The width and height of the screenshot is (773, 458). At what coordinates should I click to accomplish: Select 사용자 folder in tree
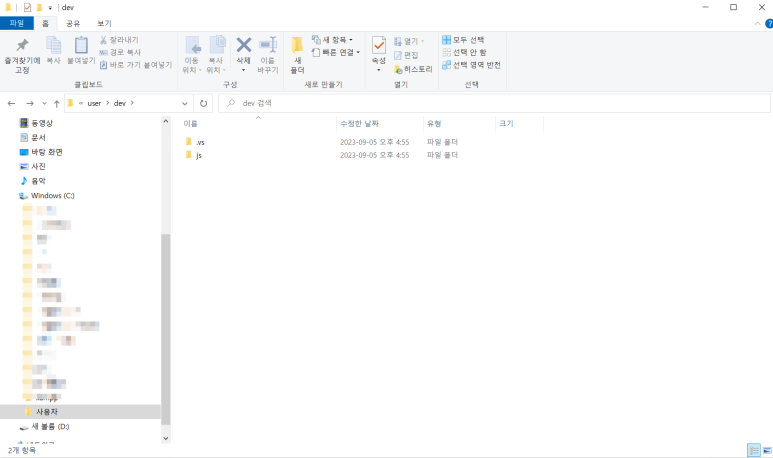click(80, 412)
